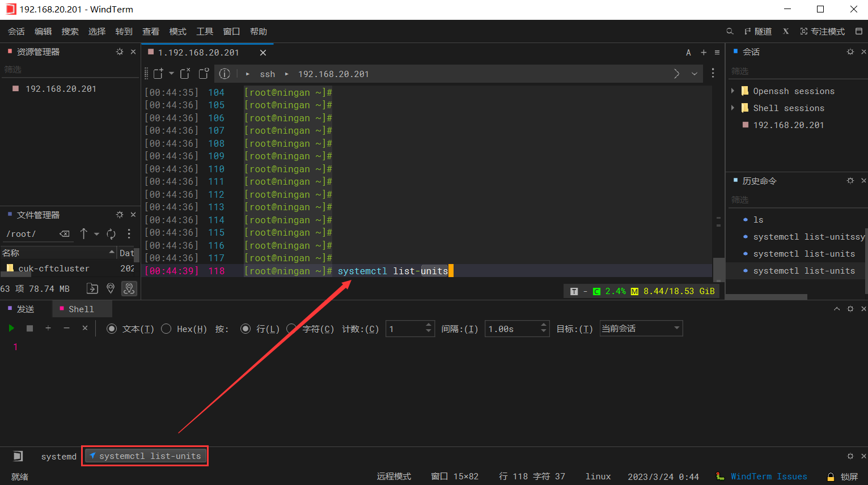The image size is (868, 485).
Task: Open 资源管理器 panel settings gear
Action: (x=120, y=52)
